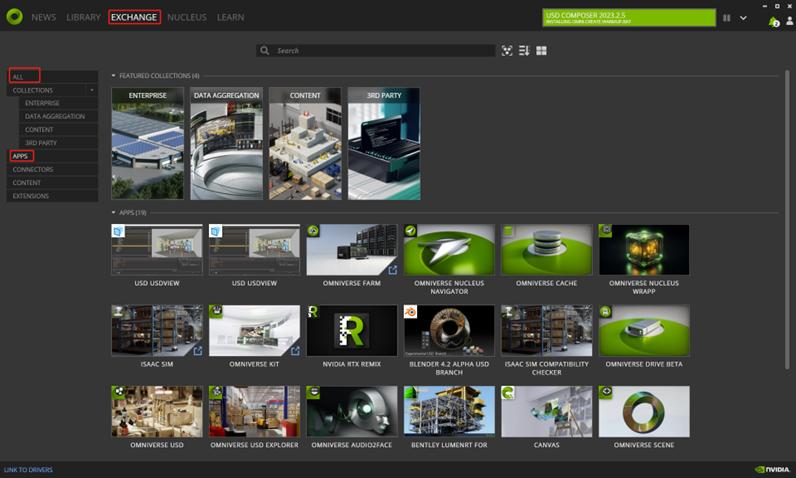
Task: Select CONTENT subcategory under Collections
Action: pos(58,129)
